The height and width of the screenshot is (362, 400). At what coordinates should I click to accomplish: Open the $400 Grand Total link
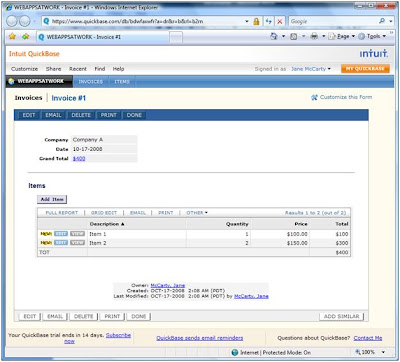click(79, 159)
